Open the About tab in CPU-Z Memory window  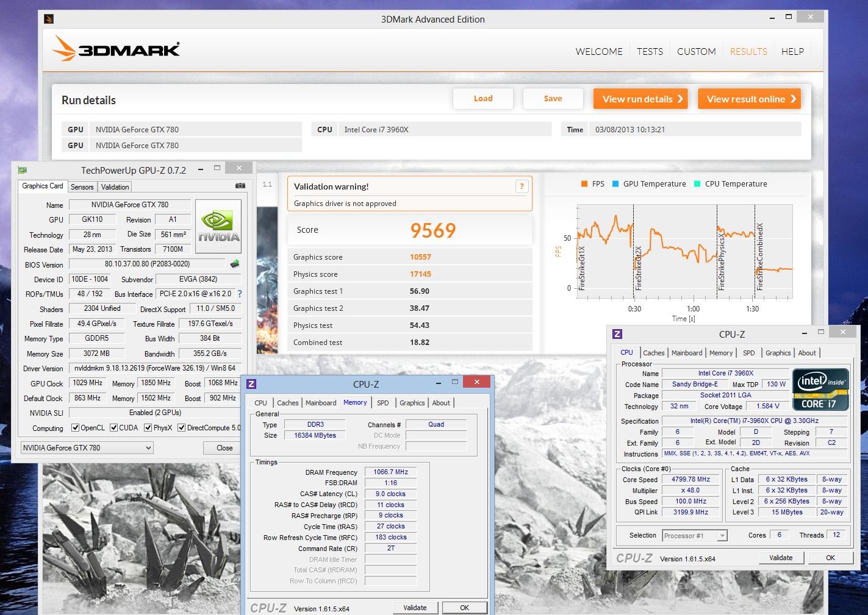click(441, 403)
